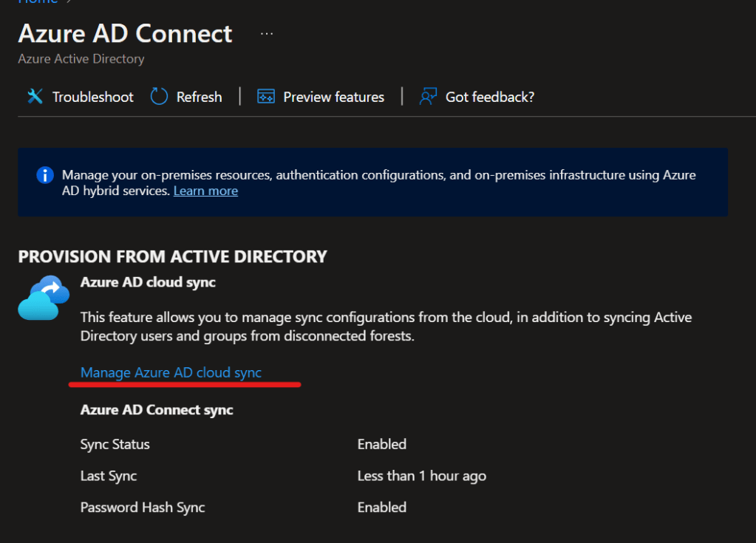Go to the Home breadcrumb link
This screenshot has width=756, height=543.
(38, 2)
